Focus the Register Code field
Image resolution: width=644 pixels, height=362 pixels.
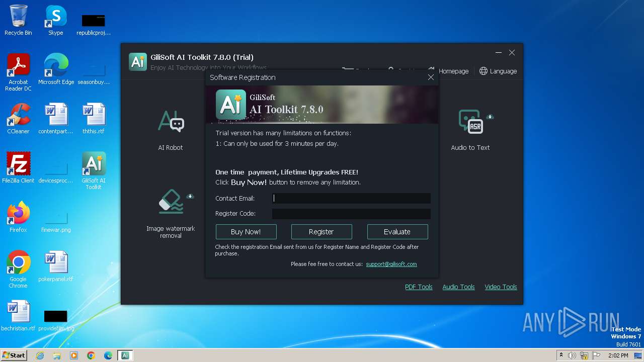[351, 214]
